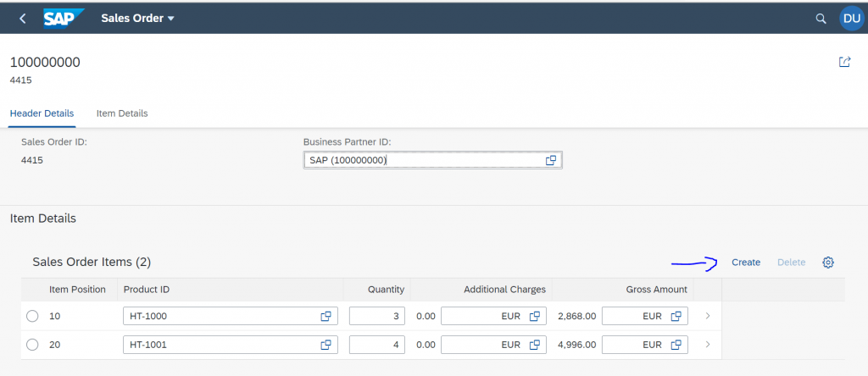Viewport: 868px width, 376px height.
Task: Switch to the Item Details tab
Action: (x=122, y=113)
